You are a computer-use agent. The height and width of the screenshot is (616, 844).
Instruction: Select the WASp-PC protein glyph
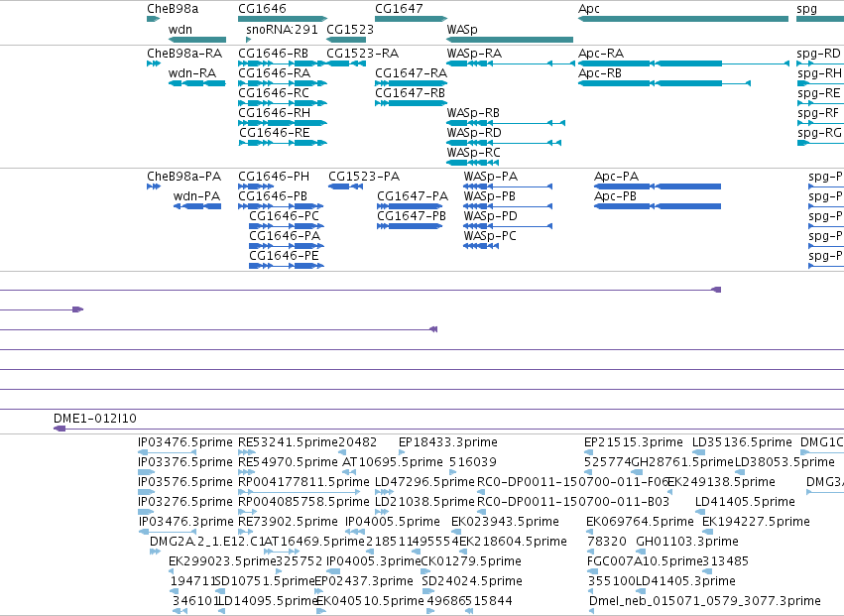pyautogui.click(x=481, y=247)
